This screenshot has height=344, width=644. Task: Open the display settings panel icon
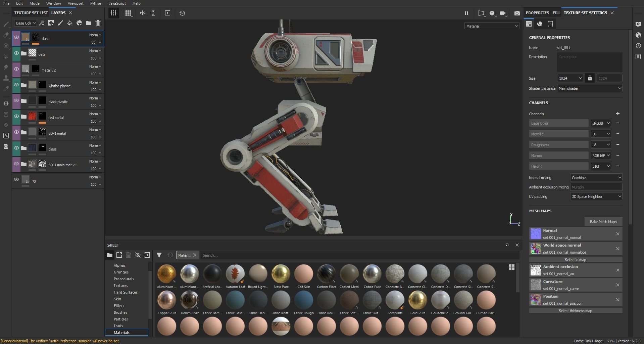638,24
